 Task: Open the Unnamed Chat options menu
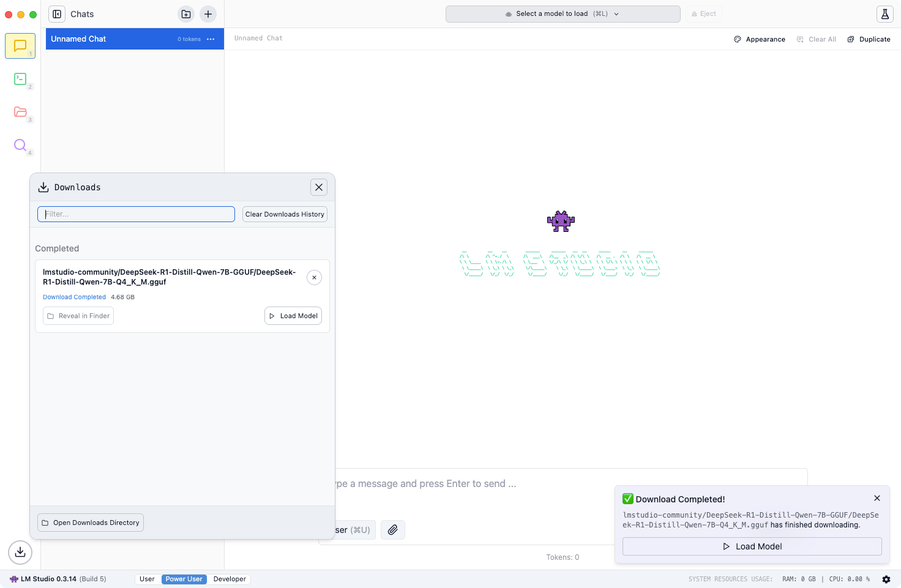click(x=211, y=39)
